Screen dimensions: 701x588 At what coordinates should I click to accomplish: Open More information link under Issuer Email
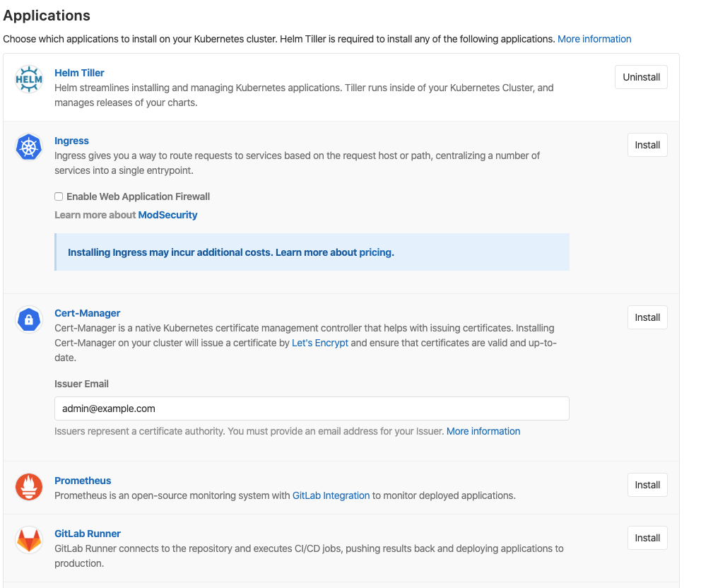[483, 431]
